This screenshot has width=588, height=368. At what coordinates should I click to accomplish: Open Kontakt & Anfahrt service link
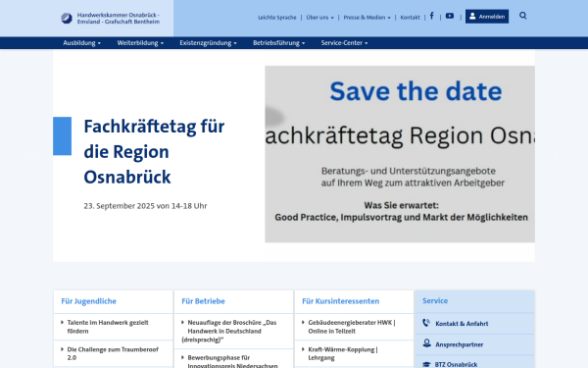(x=462, y=323)
